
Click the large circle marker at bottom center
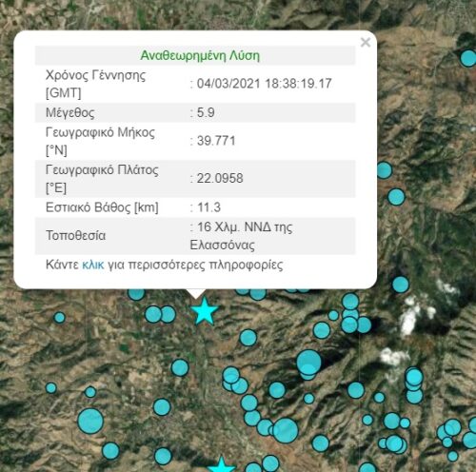click(x=286, y=430)
